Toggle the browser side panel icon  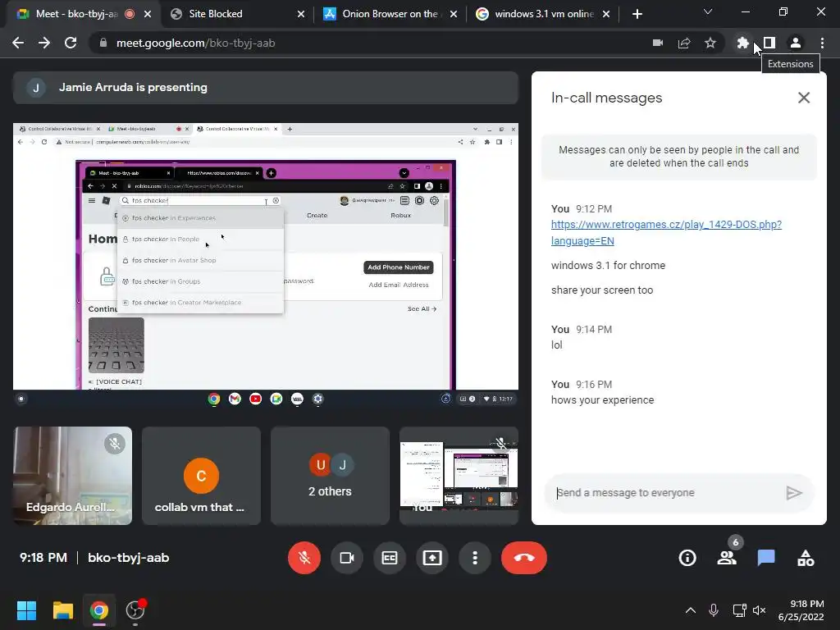tap(769, 43)
